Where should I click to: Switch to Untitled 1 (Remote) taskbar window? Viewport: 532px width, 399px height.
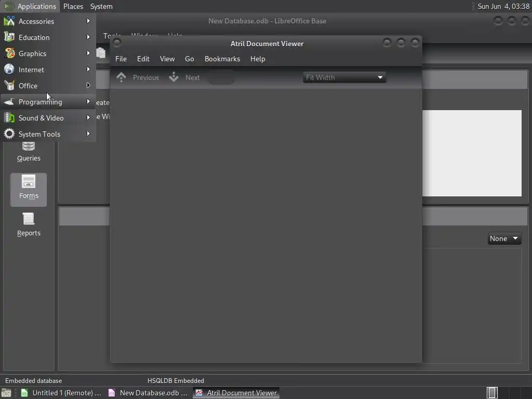click(x=61, y=393)
